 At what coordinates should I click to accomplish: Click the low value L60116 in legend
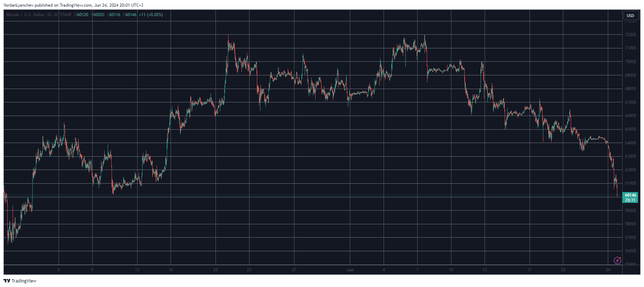[x=114, y=15]
